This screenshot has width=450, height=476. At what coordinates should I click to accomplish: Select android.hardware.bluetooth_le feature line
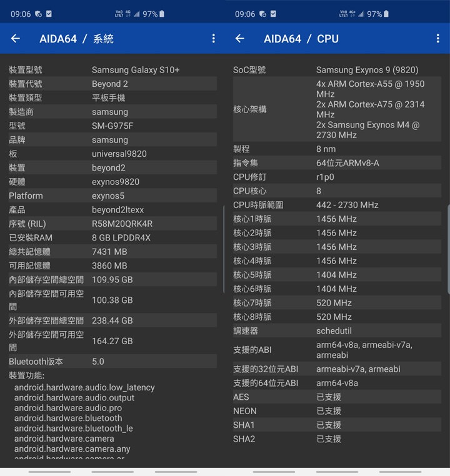click(74, 428)
